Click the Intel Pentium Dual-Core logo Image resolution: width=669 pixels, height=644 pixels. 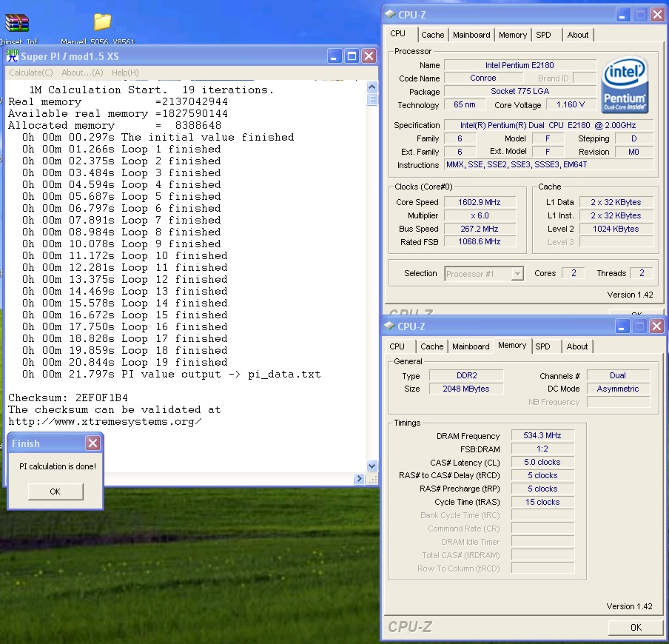[625, 83]
